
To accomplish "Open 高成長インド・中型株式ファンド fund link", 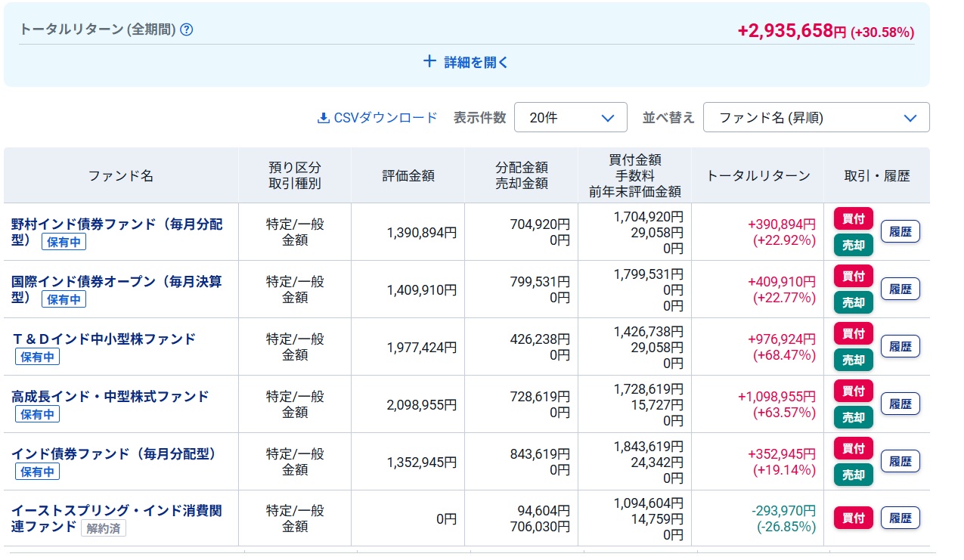I will [x=110, y=397].
